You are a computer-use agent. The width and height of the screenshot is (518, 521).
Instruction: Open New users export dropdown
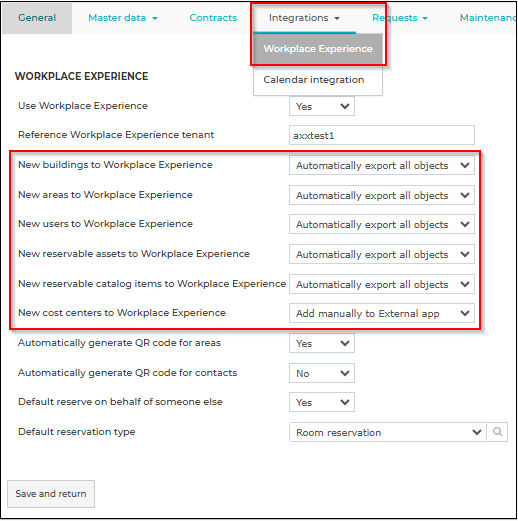point(382,224)
